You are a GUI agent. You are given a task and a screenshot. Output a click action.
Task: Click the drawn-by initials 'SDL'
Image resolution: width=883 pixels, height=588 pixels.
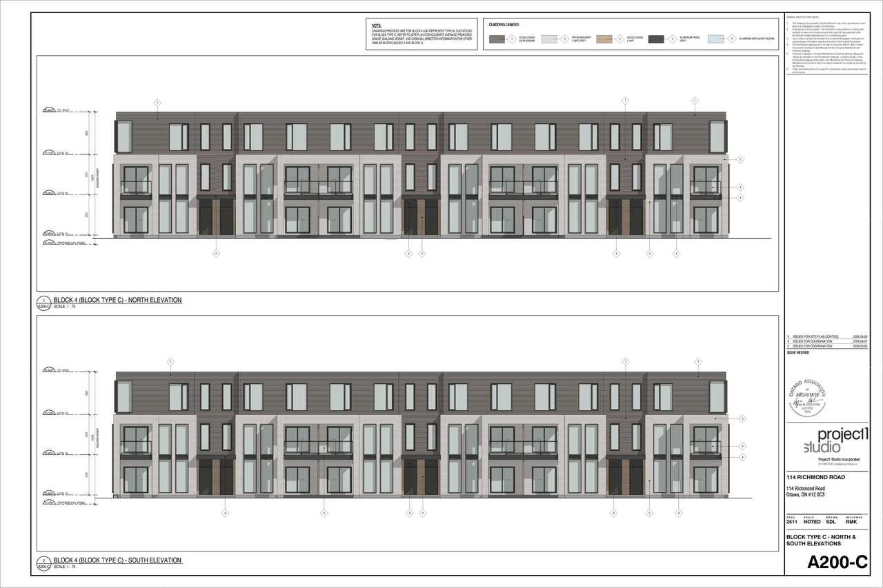coord(831,523)
